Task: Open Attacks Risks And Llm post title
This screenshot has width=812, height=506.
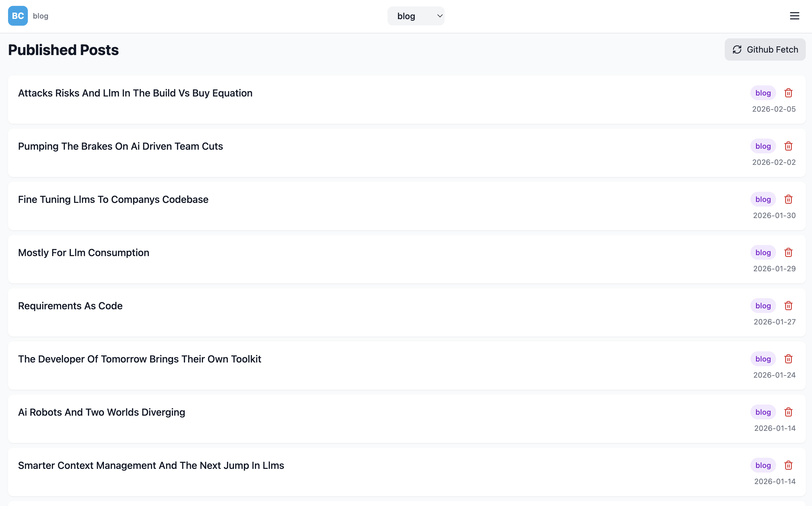Action: (x=135, y=93)
